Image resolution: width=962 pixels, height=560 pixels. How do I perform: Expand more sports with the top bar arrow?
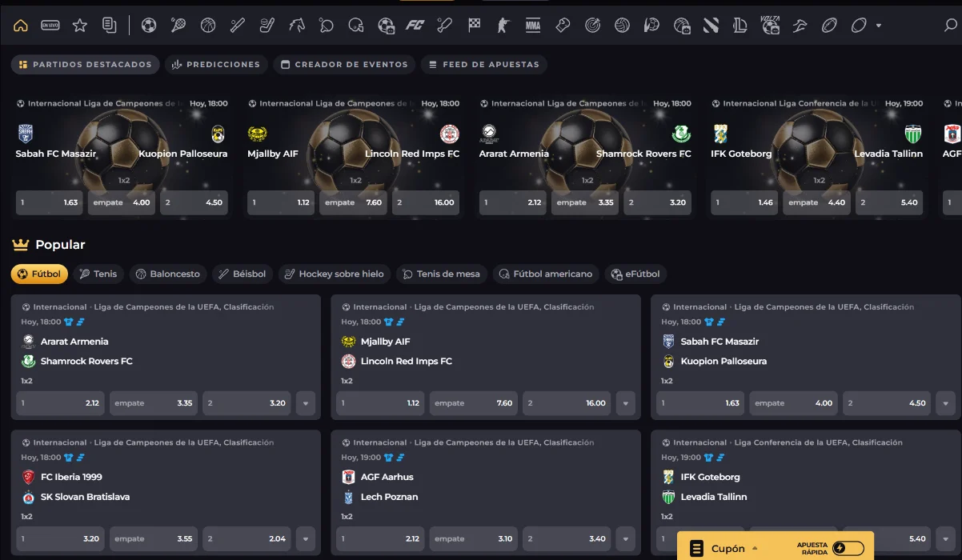click(879, 26)
